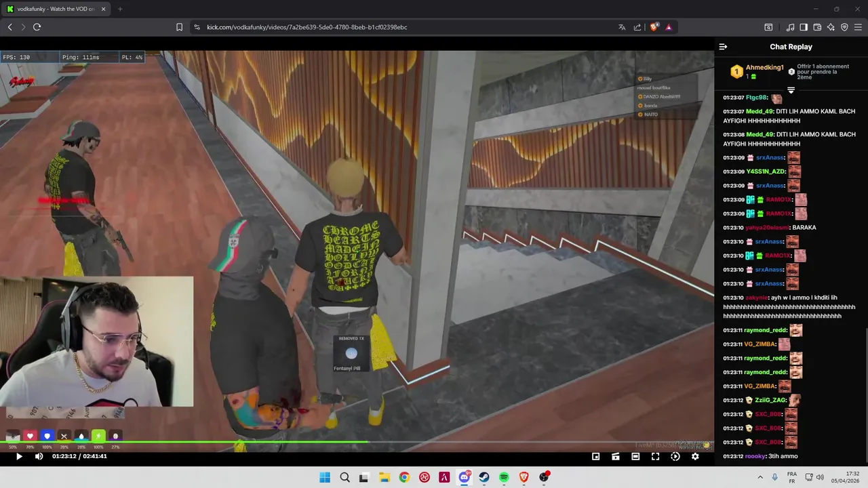
Task: Expand the gift leaderboard chevron
Action: 791,90
